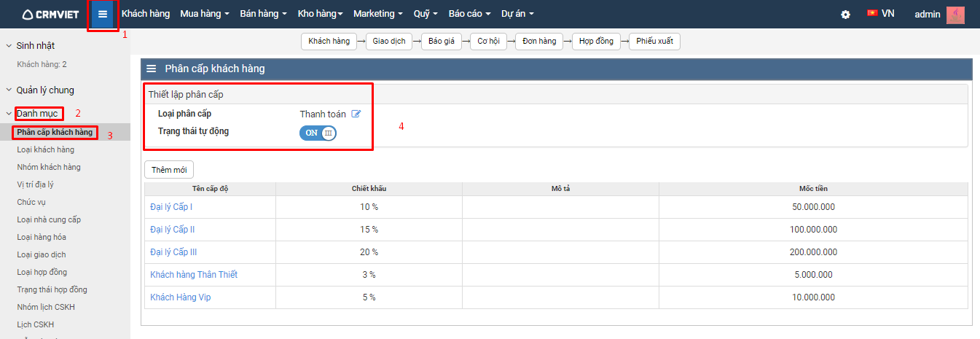Select Vị trí địa lý sidebar item
The image size is (980, 339).
click(35, 184)
